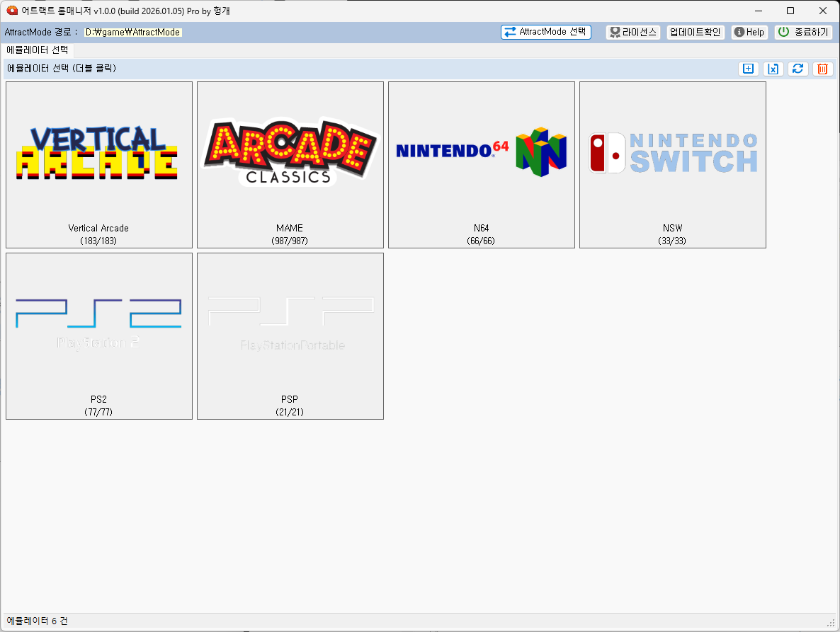Click the (987/987) count text
The image size is (840, 632).
290,241
